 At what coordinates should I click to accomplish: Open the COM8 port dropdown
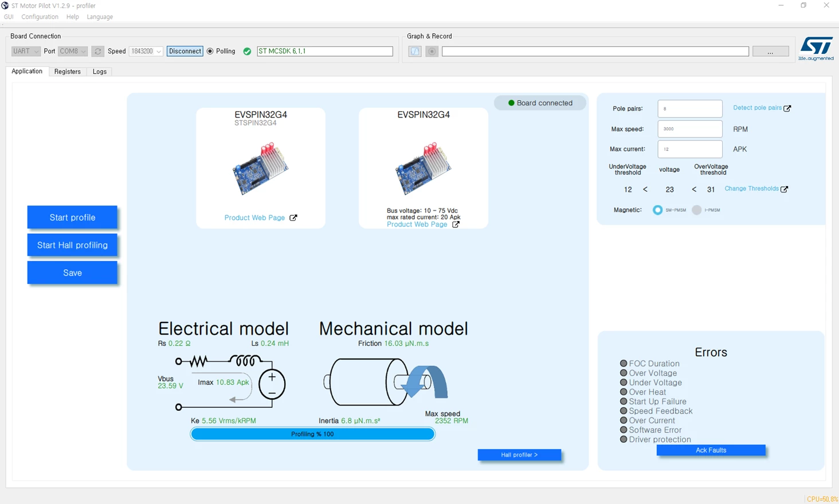click(73, 52)
